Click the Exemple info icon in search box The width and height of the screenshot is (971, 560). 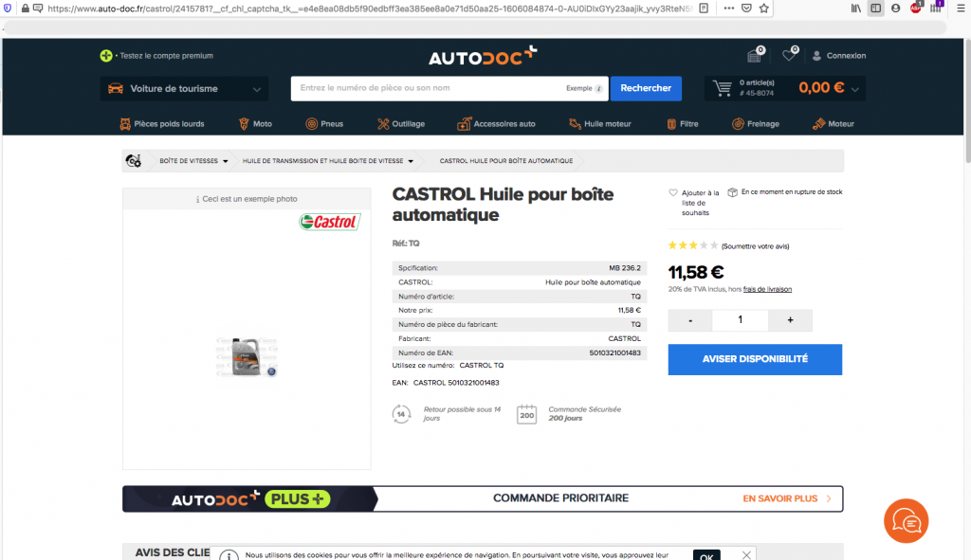tap(599, 88)
